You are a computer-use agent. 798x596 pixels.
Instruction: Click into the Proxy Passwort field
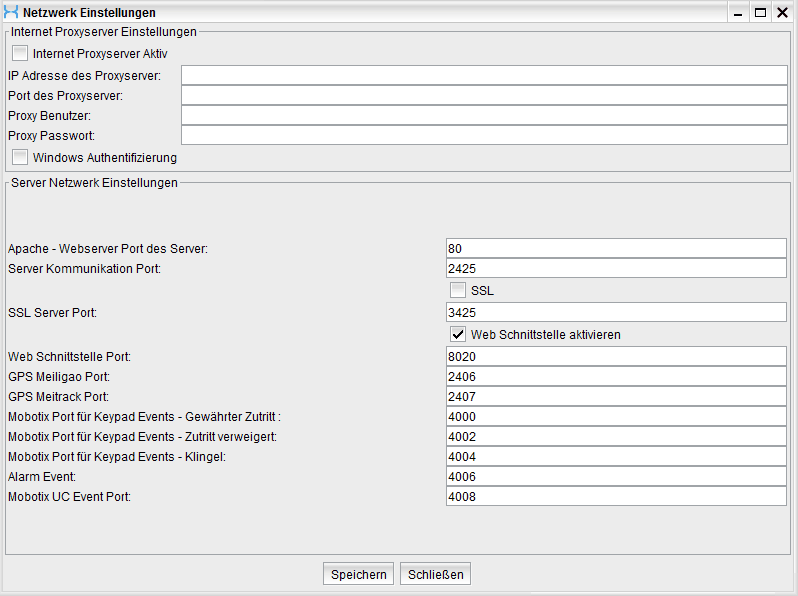pyautogui.click(x=484, y=136)
